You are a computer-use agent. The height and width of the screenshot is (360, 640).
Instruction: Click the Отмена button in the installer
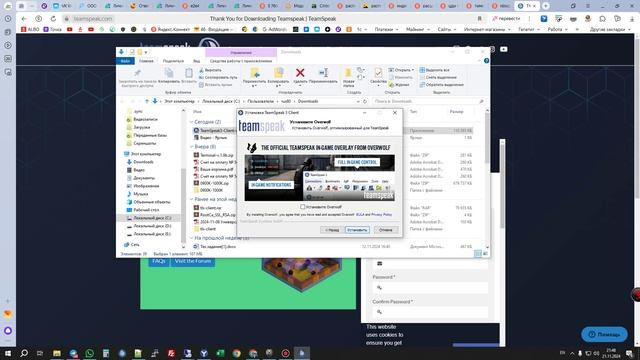pyautogui.click(x=385, y=230)
